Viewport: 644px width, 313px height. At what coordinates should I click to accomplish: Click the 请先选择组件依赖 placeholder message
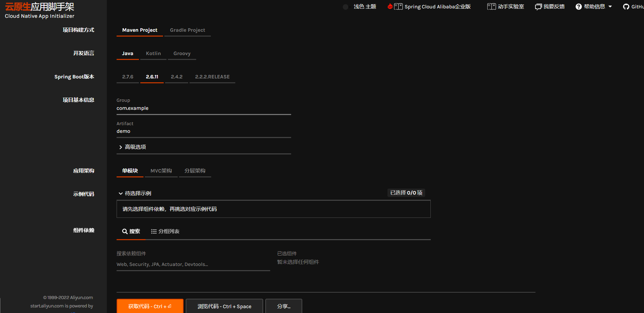[170, 209]
